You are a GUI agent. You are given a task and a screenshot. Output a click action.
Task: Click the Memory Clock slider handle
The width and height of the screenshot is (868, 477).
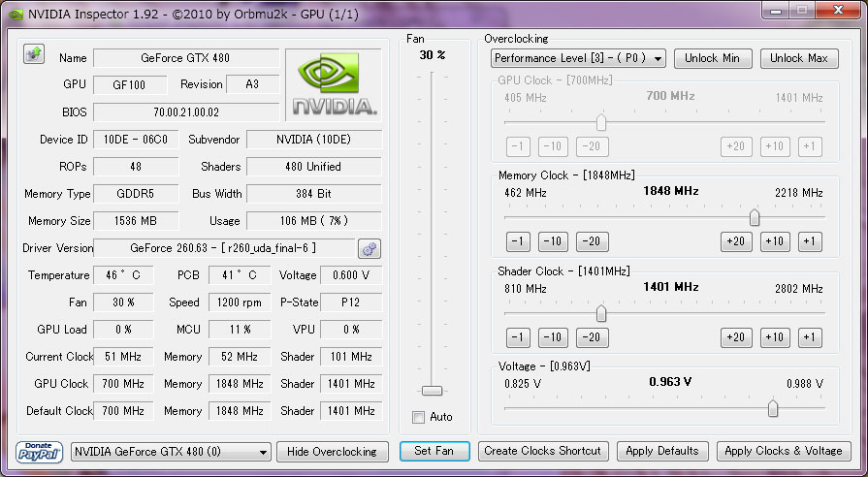[754, 217]
